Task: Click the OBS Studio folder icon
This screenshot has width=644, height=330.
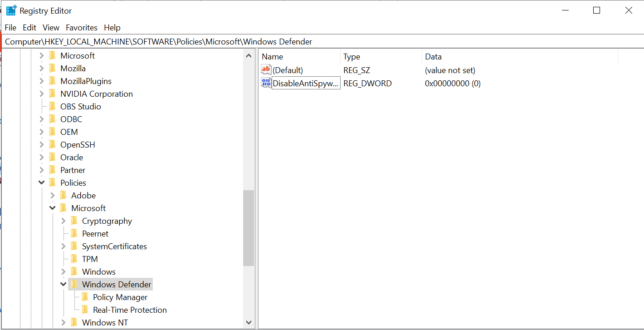Action: (52, 107)
